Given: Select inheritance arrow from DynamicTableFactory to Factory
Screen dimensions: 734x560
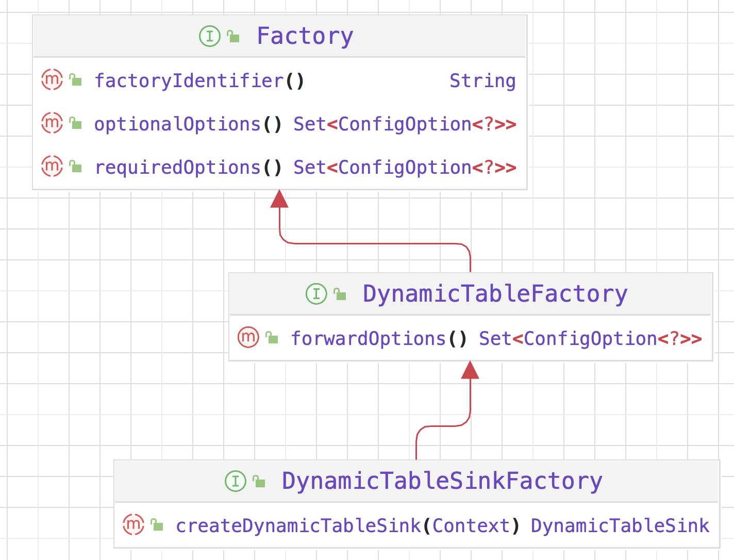Looking at the screenshot, I should [375, 243].
